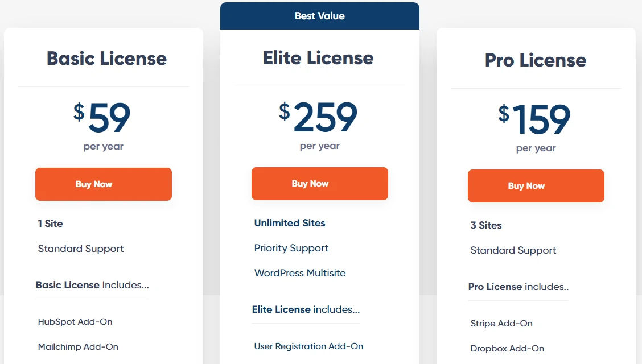Click the HubSpot Add-On feature

75,322
